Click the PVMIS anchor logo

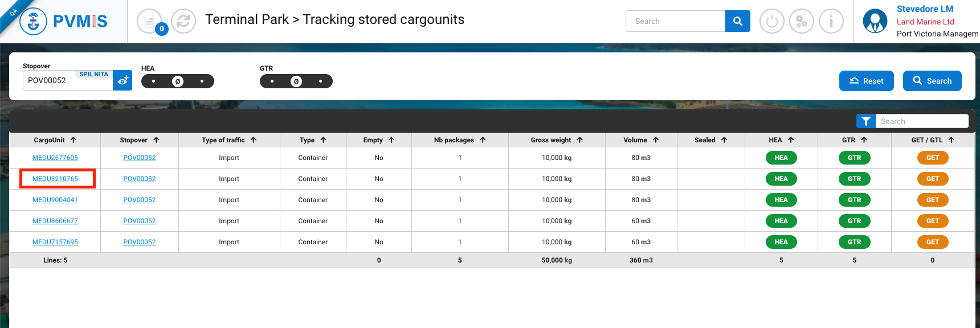tap(33, 22)
